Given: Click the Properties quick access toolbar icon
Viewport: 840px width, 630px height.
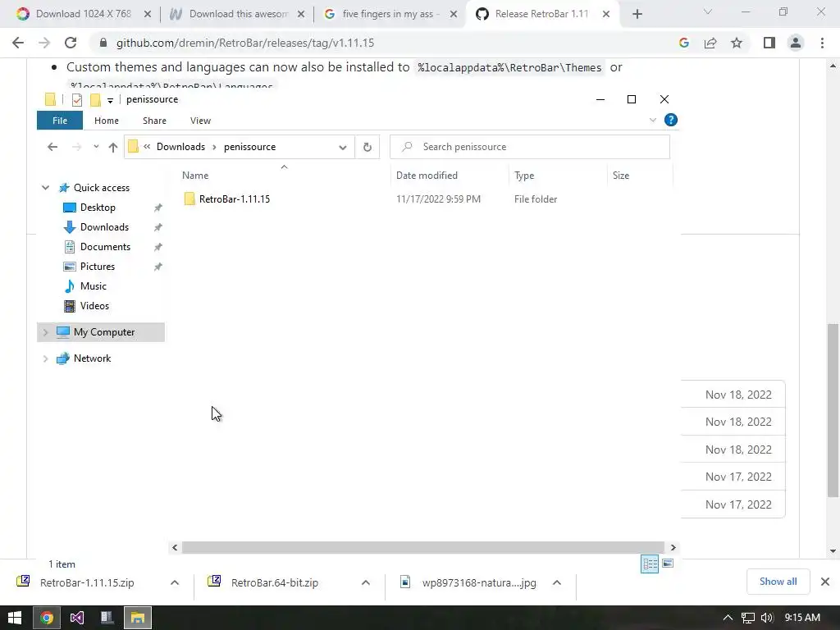Looking at the screenshot, I should (x=77, y=99).
